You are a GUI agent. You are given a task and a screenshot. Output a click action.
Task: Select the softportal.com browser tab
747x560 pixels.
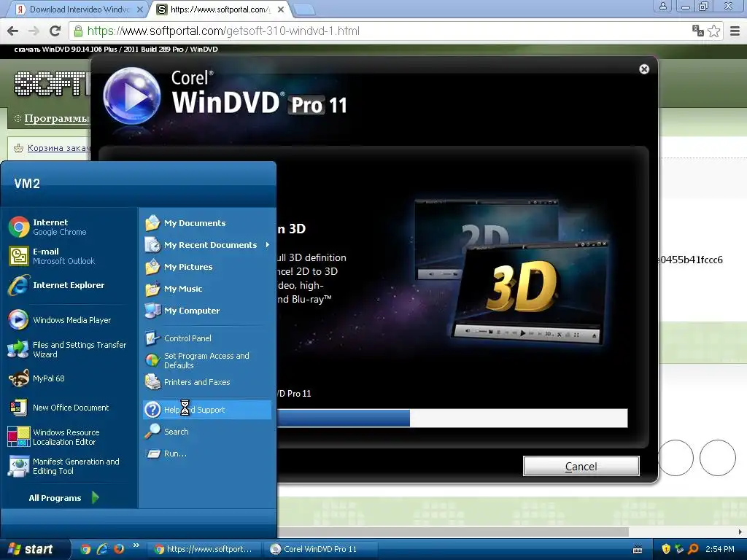pos(220,9)
